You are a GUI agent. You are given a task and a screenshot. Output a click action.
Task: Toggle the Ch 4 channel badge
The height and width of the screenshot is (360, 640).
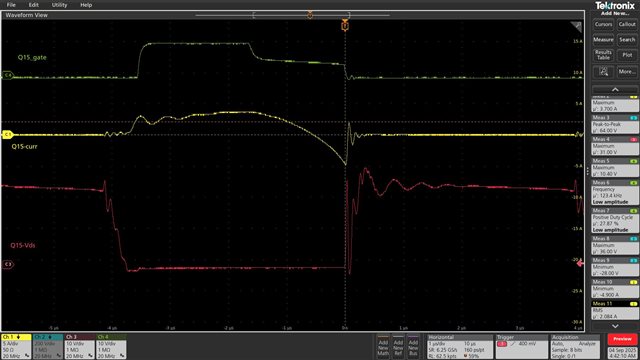pyautogui.click(x=111, y=347)
